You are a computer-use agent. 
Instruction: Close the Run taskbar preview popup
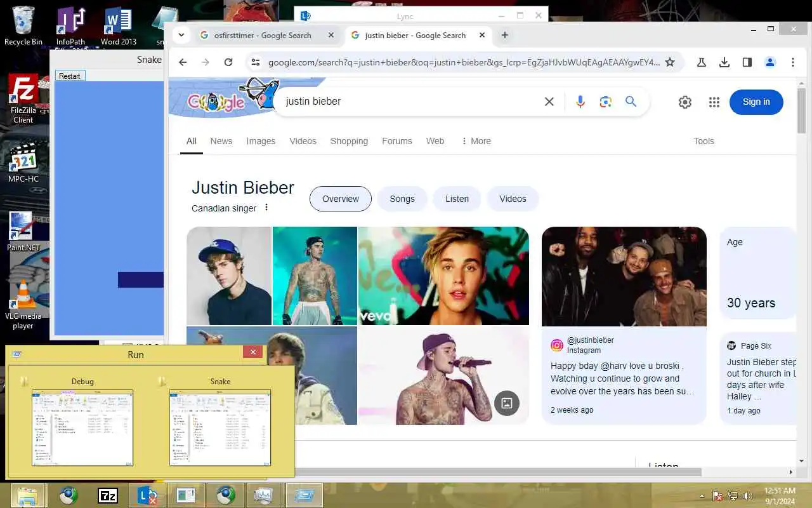click(253, 352)
